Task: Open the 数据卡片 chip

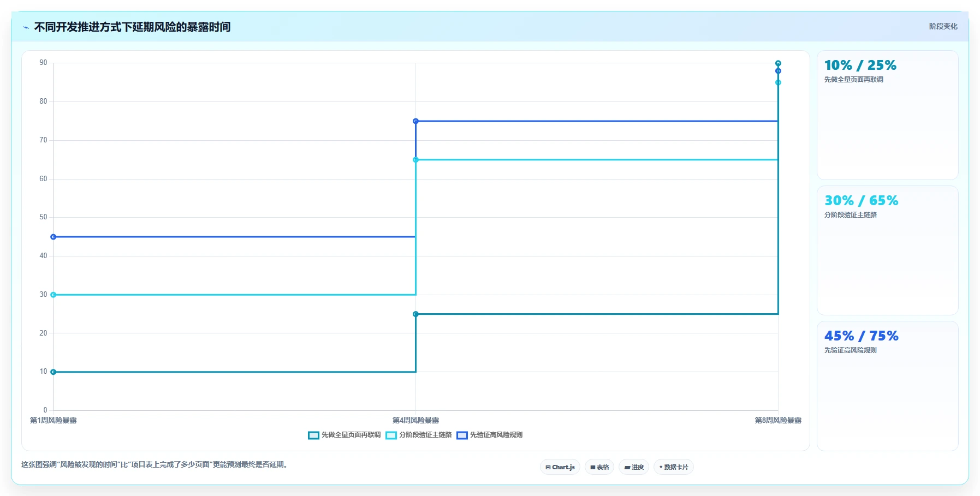Action: point(674,467)
